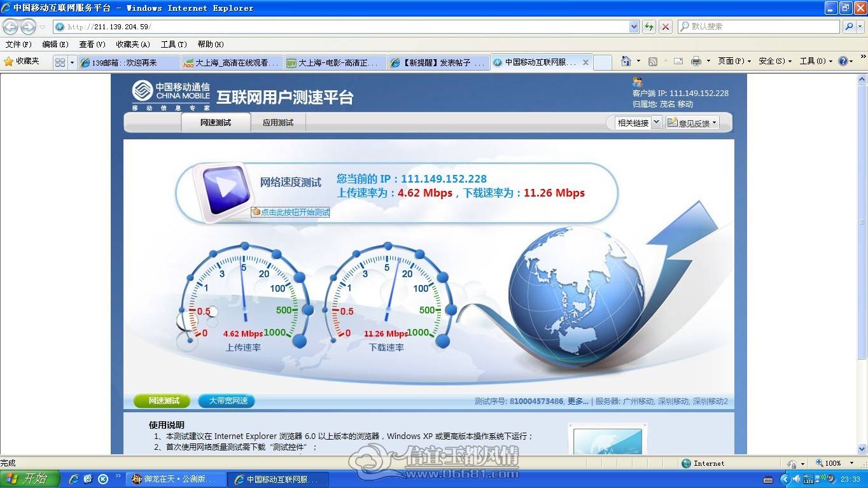Click the taskbar clock 23:33

[850, 479]
